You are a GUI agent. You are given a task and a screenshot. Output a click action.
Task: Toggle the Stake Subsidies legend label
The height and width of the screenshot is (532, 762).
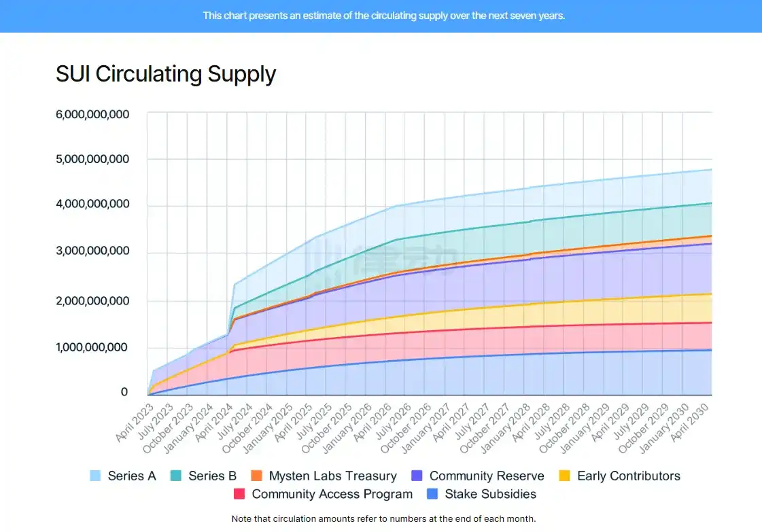[490, 495]
